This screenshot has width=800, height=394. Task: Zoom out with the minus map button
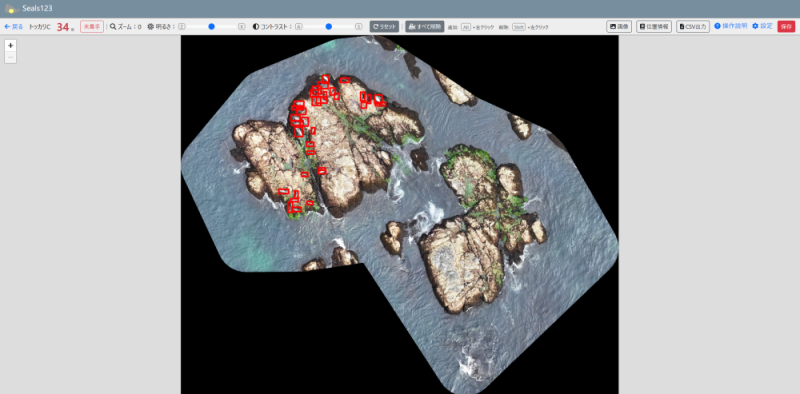(10, 57)
